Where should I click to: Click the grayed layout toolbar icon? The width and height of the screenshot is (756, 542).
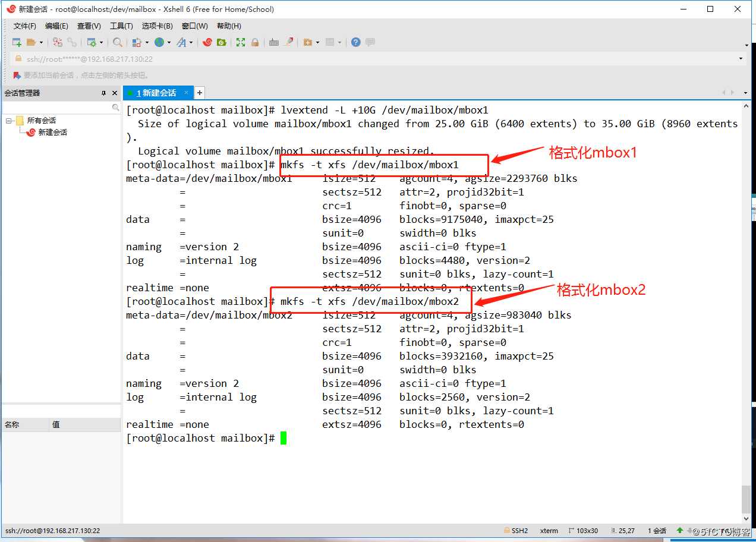(330, 42)
